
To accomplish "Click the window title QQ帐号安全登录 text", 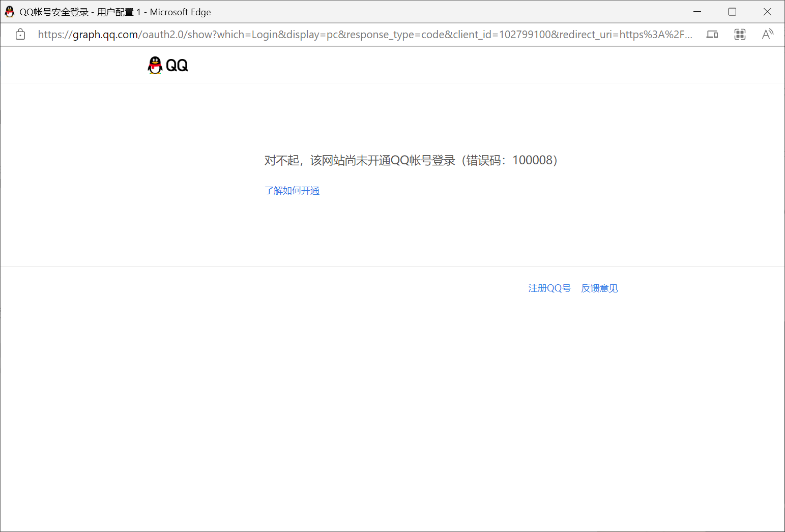I will pos(54,12).
